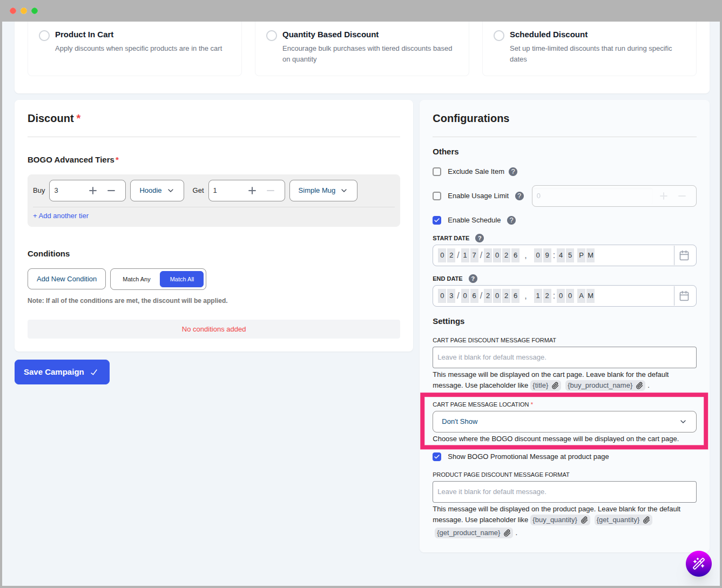Copy the {get_quantity} placeholder paperclip icon
This screenshot has width=722, height=588.
click(x=646, y=520)
